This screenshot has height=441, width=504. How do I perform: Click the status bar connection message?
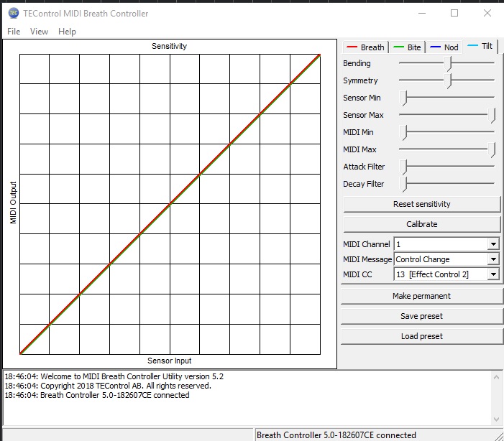(x=336, y=435)
